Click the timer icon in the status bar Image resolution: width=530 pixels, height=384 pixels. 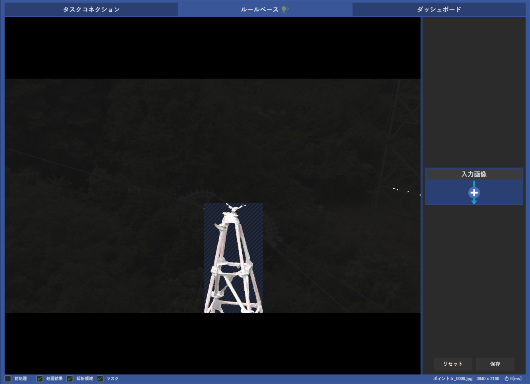pyautogui.click(x=506, y=379)
